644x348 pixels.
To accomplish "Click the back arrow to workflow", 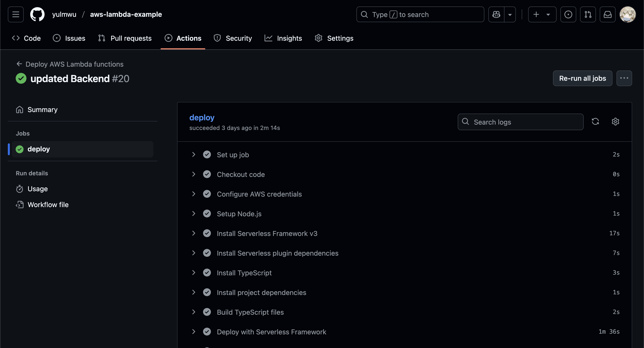I will (x=19, y=64).
